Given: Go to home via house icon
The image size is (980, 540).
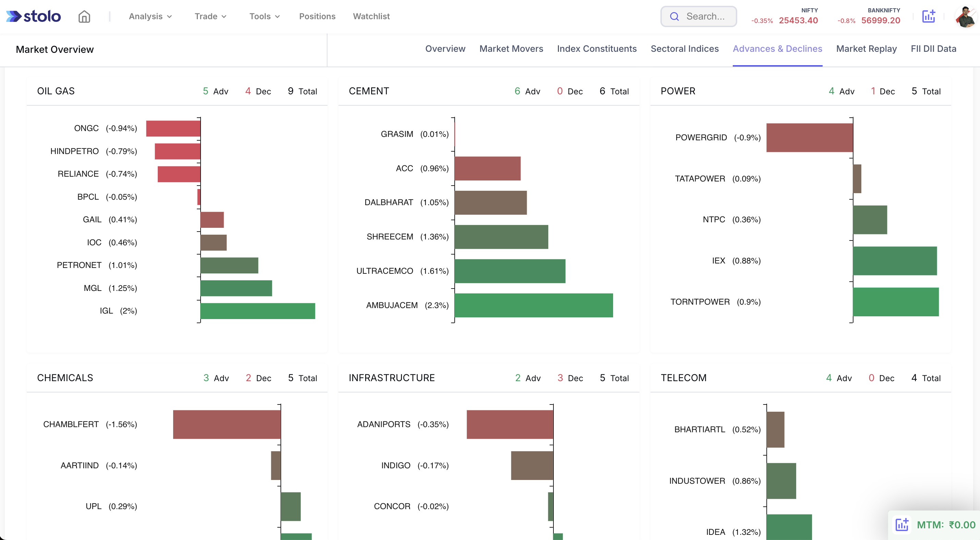Looking at the screenshot, I should coord(84,16).
